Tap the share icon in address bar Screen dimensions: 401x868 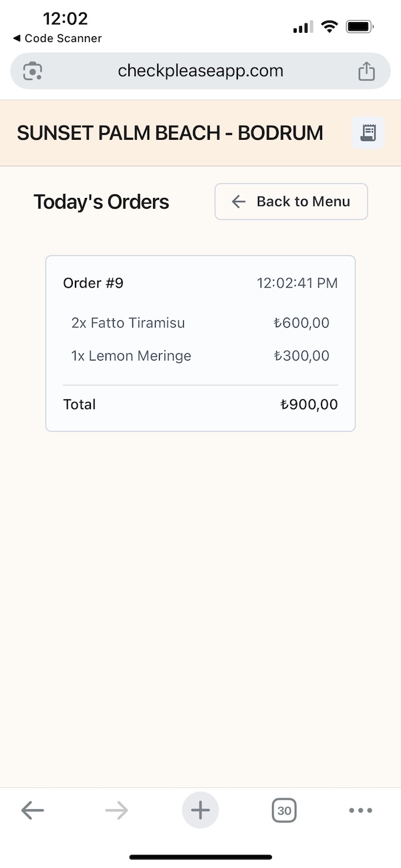366,71
